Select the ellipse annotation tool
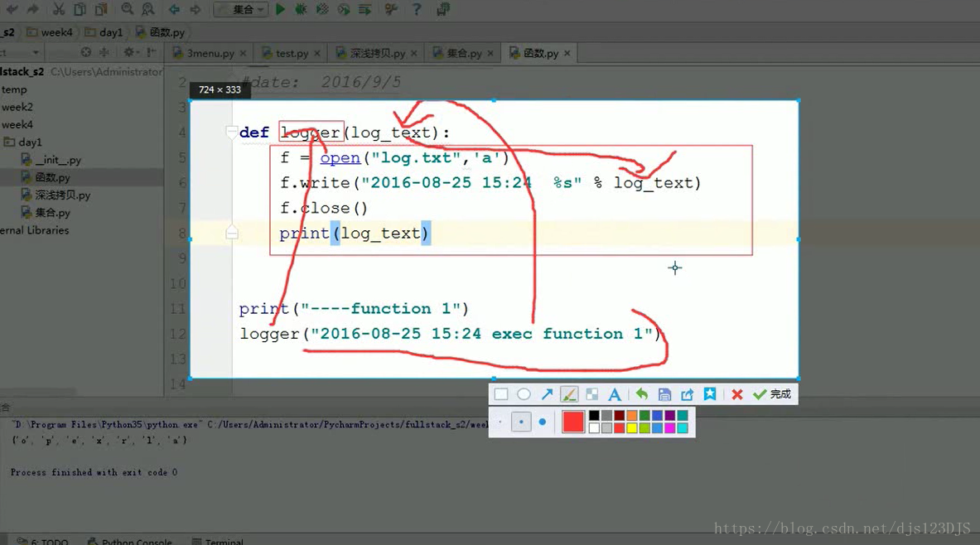This screenshot has width=980, height=545. 524,394
